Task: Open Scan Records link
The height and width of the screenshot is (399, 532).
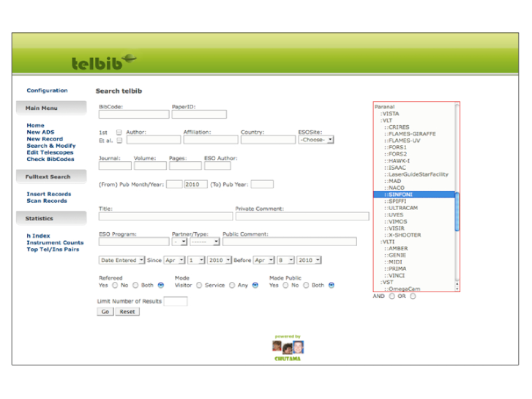Action: pyautogui.click(x=47, y=201)
